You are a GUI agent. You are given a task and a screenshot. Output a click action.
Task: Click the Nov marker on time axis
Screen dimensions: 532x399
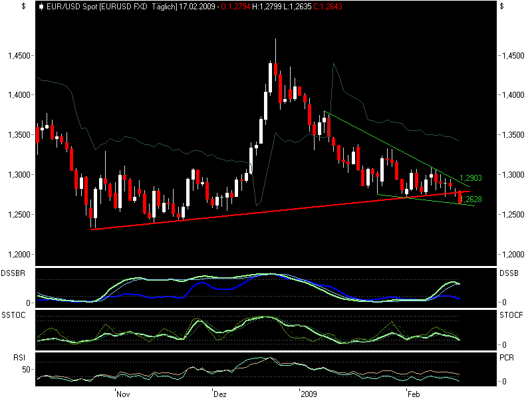123,394
